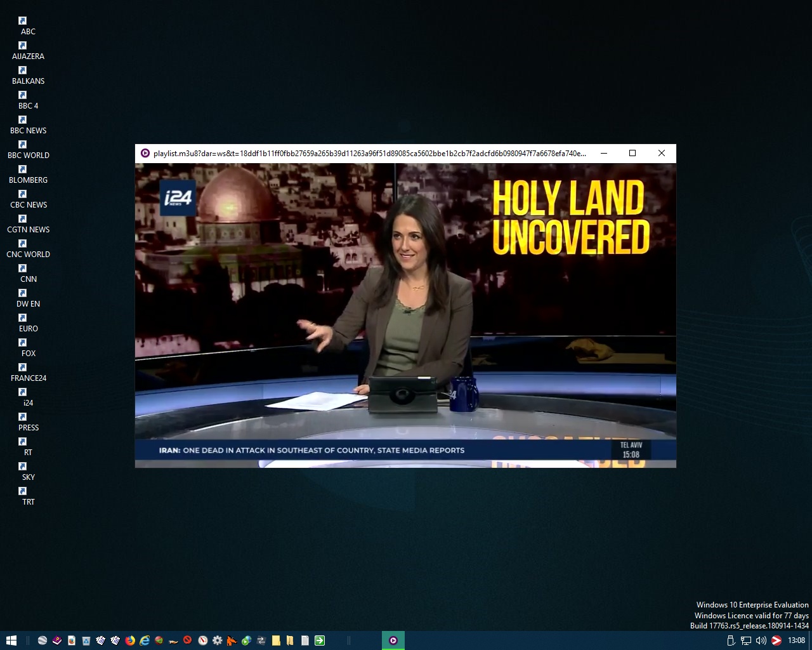Close the media player window

(x=662, y=153)
